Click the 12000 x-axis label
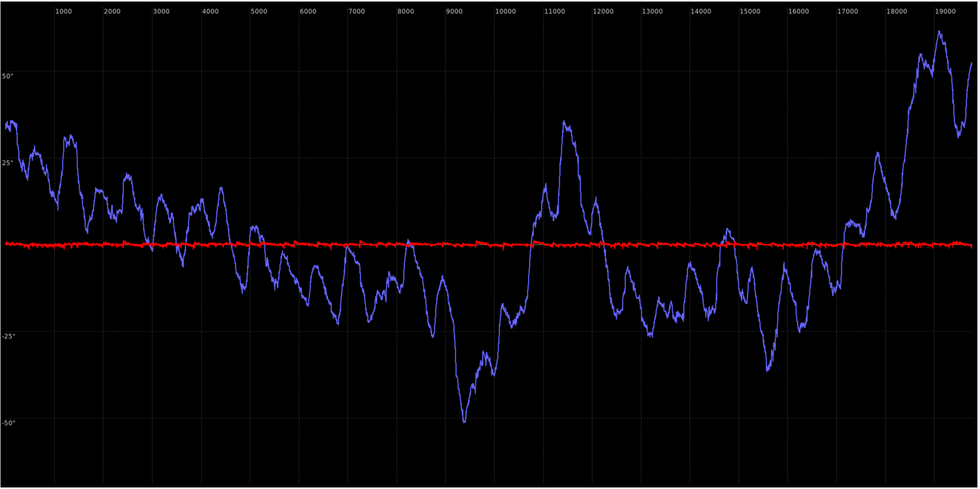The image size is (980, 489). tap(604, 12)
